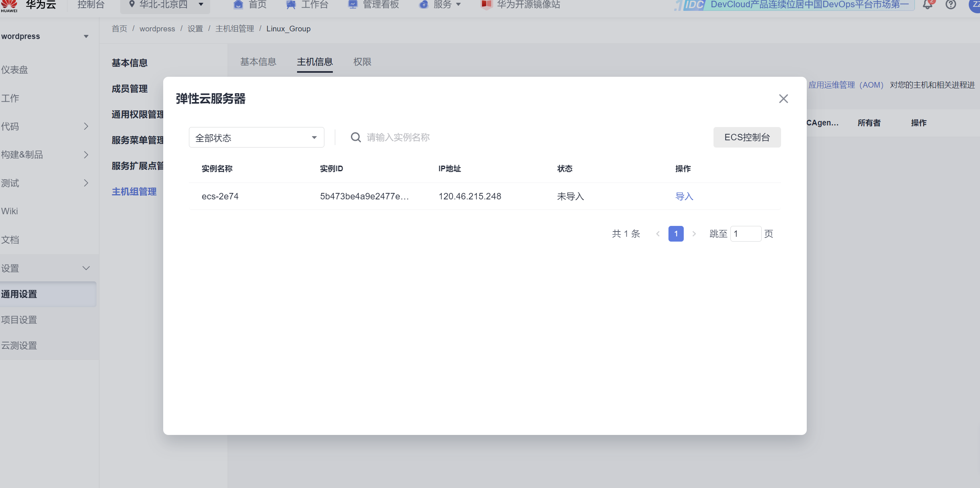Switch to the 权限 tab
This screenshot has width=980, height=488.
point(362,62)
